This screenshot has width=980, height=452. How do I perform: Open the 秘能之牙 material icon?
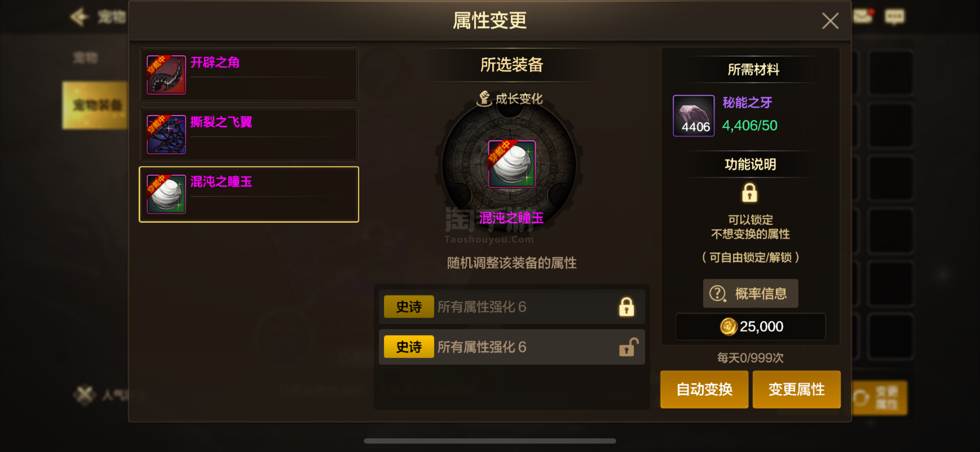click(x=694, y=116)
